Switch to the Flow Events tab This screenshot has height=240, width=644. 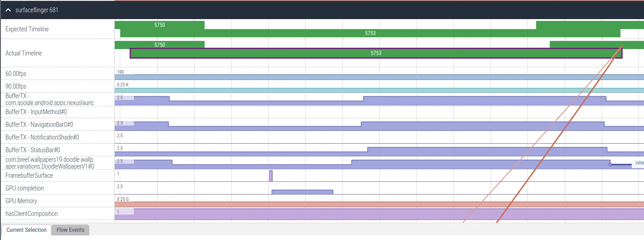tap(70, 230)
